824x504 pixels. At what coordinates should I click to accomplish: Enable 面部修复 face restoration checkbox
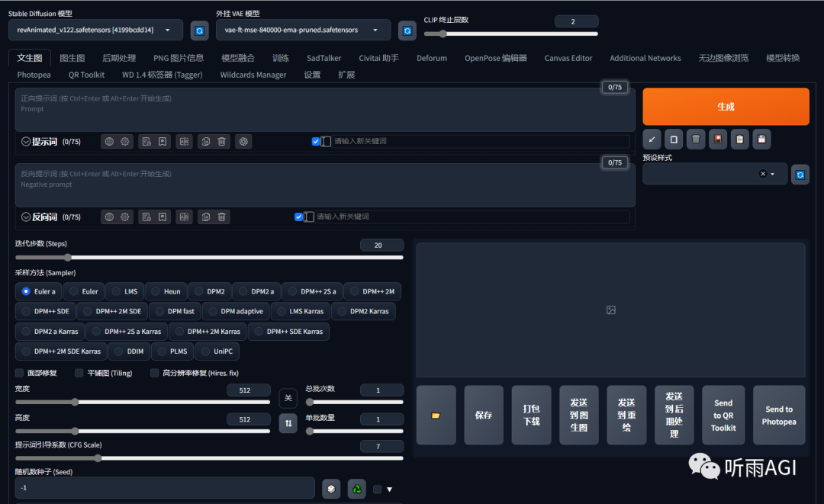(x=19, y=373)
